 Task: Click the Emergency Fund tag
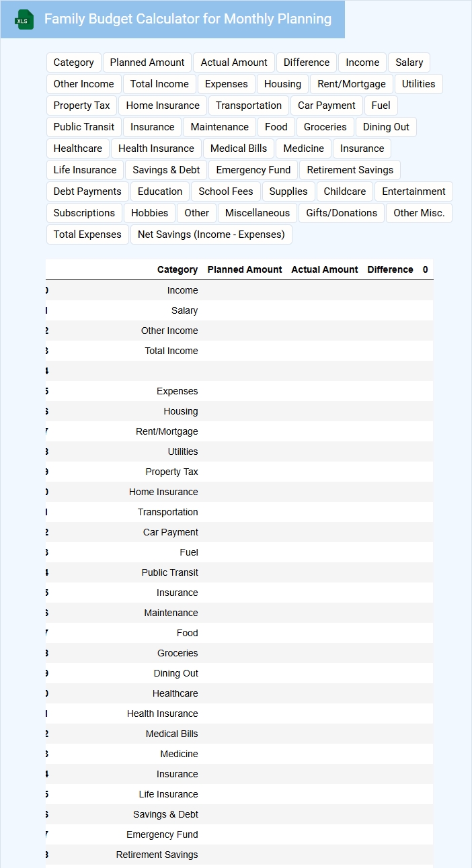click(x=253, y=170)
